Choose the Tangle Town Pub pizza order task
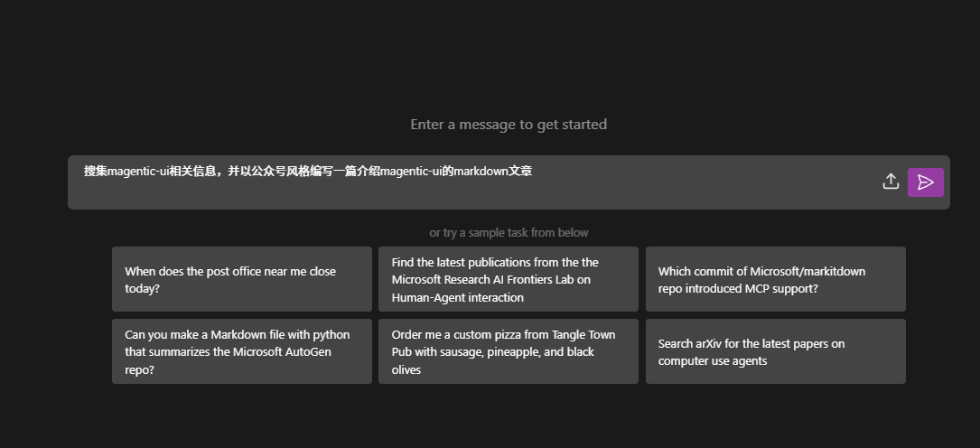Image resolution: width=980 pixels, height=448 pixels. click(x=509, y=351)
